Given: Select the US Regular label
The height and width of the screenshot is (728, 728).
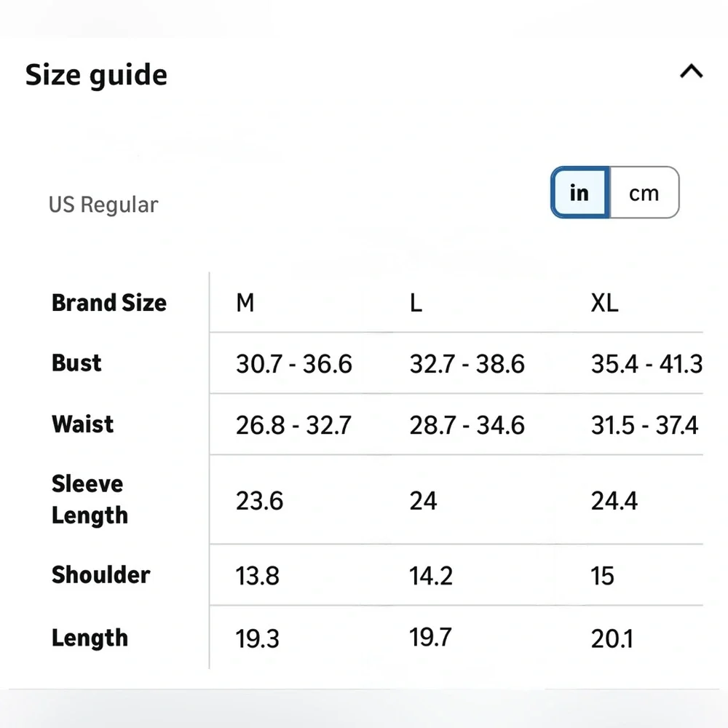Looking at the screenshot, I should click(103, 205).
